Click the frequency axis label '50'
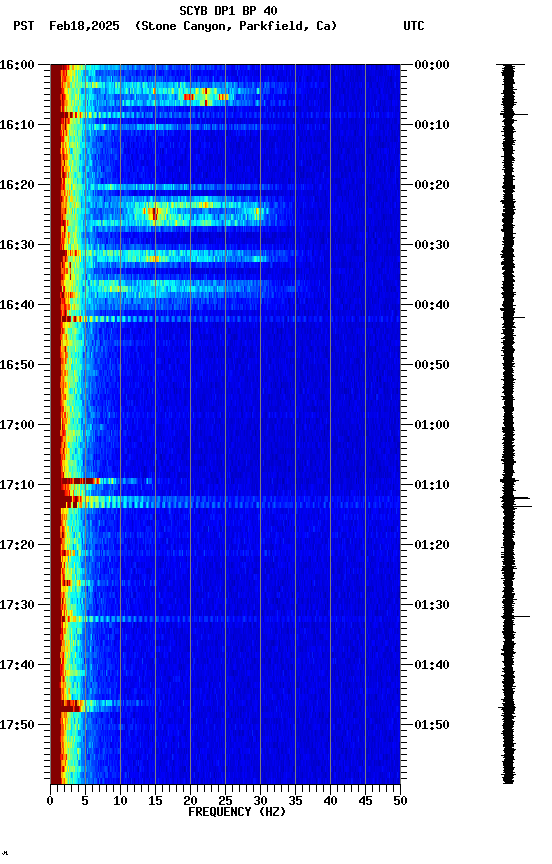The width and height of the screenshot is (552, 864). [x=400, y=801]
